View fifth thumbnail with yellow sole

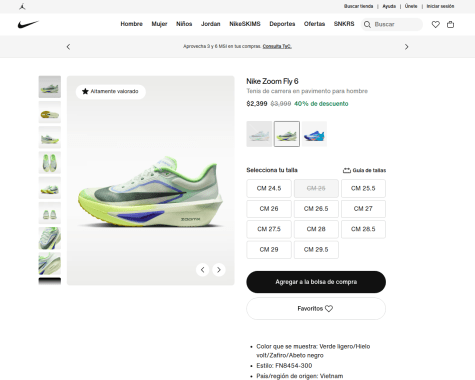point(50,188)
